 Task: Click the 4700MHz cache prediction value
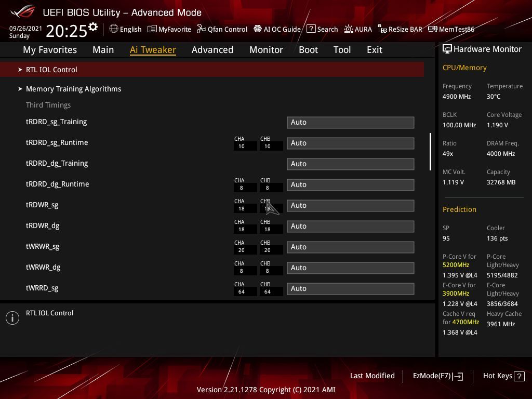click(465, 322)
